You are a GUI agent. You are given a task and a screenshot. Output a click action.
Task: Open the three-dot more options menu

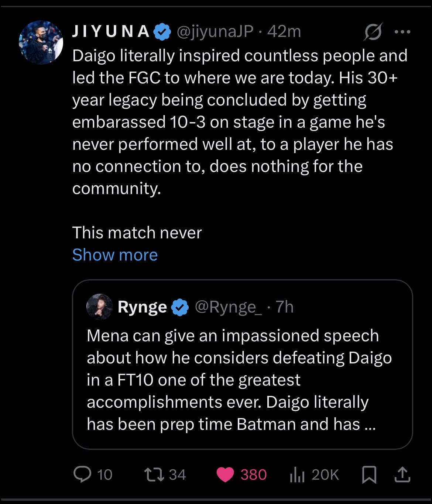[402, 32]
